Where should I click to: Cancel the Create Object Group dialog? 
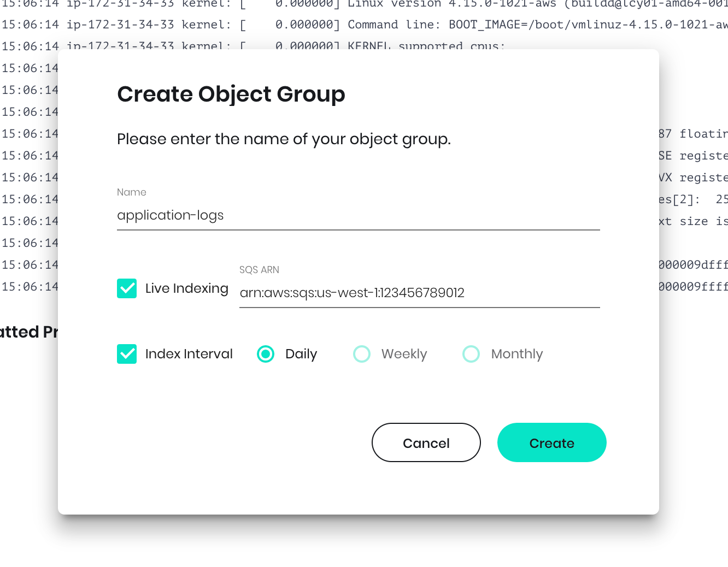pyautogui.click(x=426, y=442)
